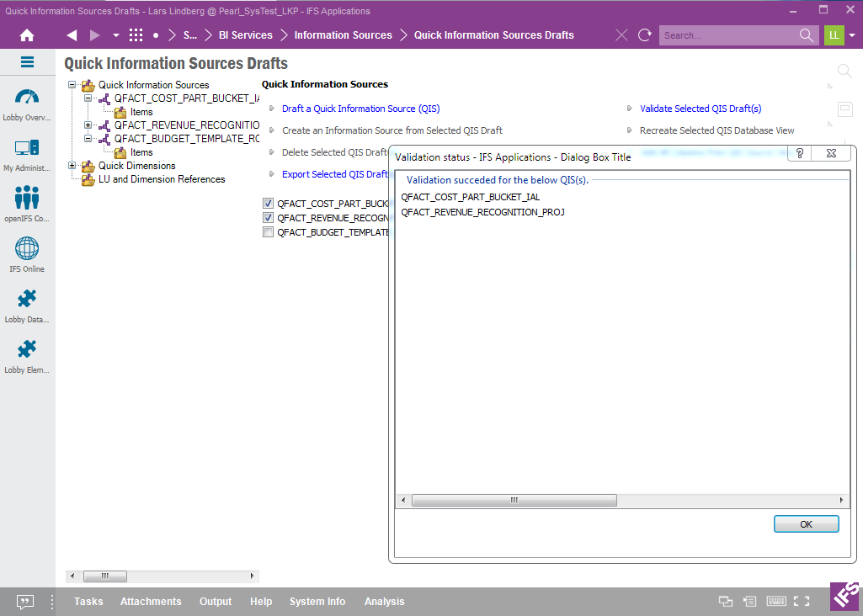The width and height of the screenshot is (863, 616).
Task: Click Draft a Quick Information Source link
Action: click(360, 109)
